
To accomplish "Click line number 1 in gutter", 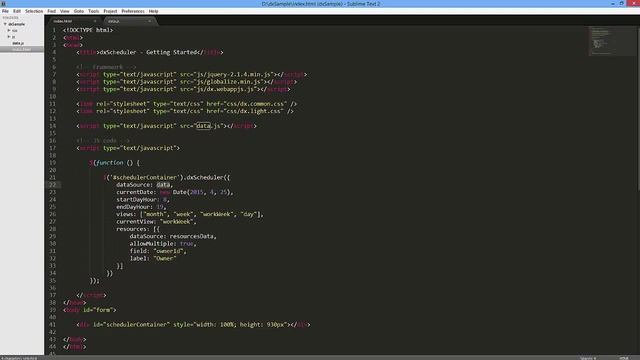I will (x=54, y=30).
